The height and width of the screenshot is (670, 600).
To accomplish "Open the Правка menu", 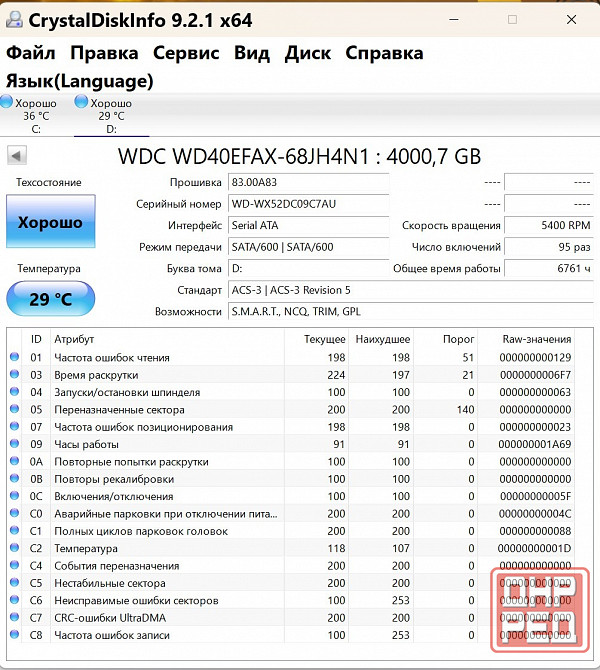I will point(104,53).
